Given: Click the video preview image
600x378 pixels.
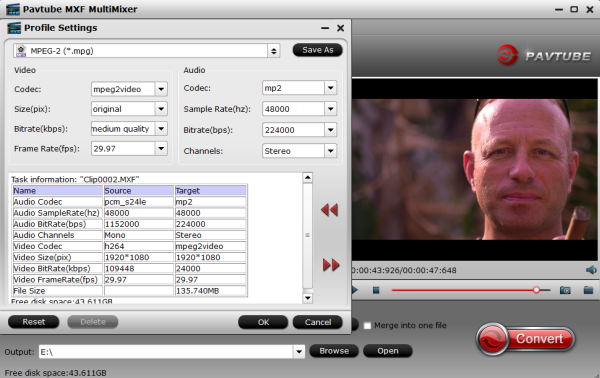Looking at the screenshot, I should tap(474, 169).
